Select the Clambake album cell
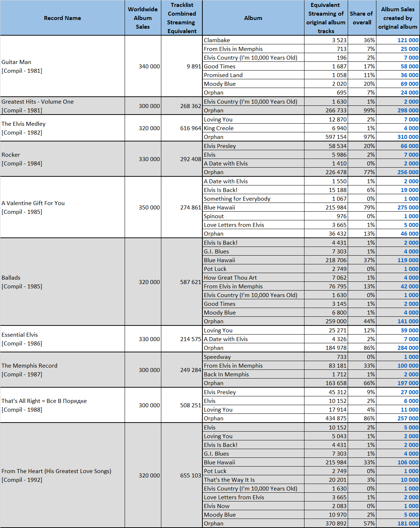The image size is (420, 528). coord(253,40)
